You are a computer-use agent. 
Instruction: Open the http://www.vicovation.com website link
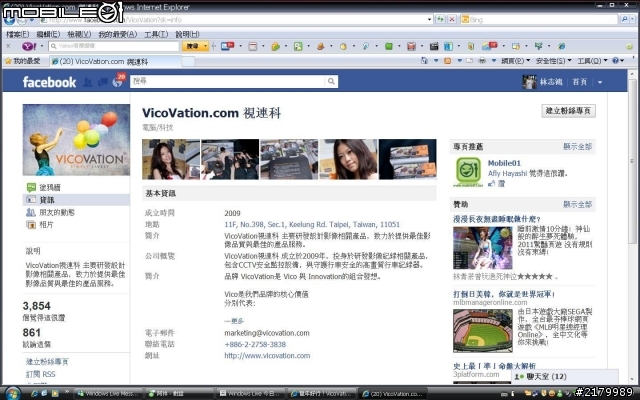point(267,356)
